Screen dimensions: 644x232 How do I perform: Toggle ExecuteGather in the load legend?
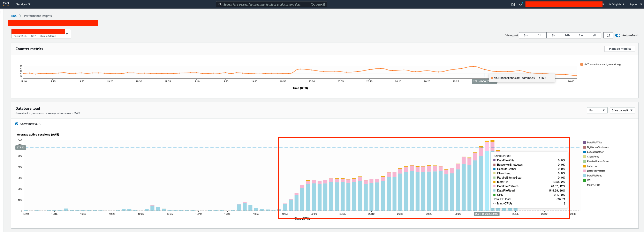(593, 152)
